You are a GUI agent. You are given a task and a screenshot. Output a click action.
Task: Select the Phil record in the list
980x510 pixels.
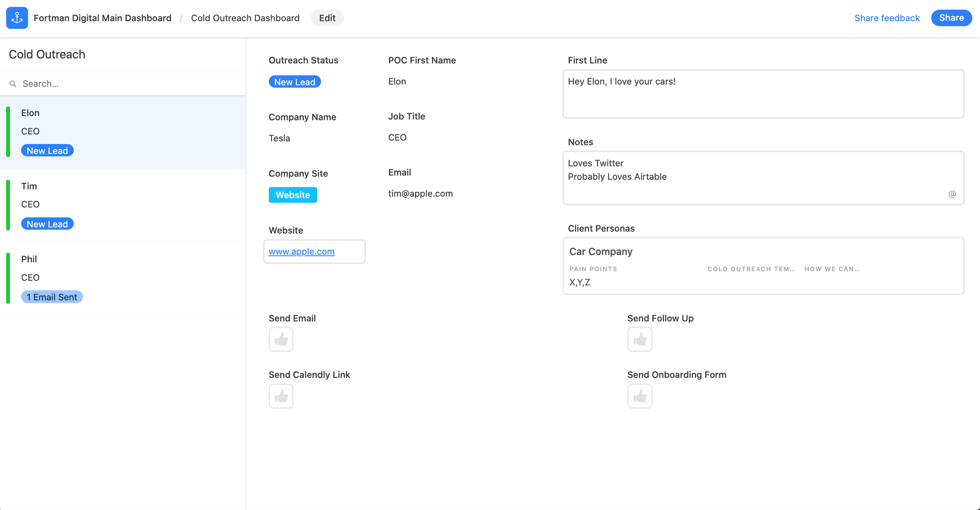pos(123,278)
